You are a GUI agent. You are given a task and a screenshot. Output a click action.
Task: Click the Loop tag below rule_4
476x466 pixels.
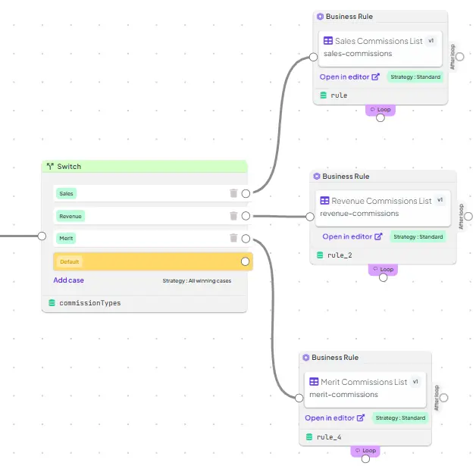coord(365,451)
